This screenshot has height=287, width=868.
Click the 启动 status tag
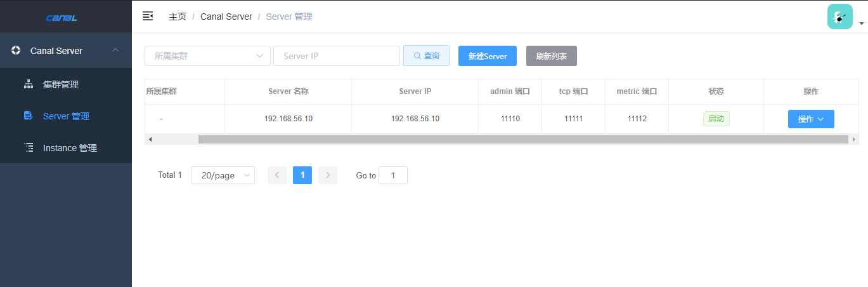pos(716,119)
